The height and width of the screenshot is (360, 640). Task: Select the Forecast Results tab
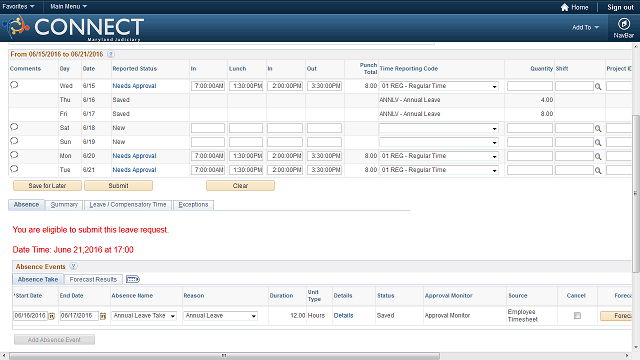[x=93, y=279]
